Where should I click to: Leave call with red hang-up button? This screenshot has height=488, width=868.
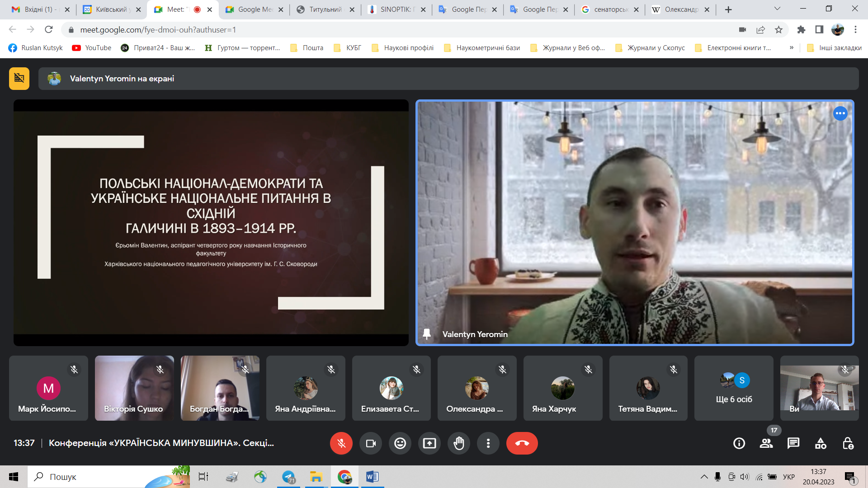[x=522, y=443]
